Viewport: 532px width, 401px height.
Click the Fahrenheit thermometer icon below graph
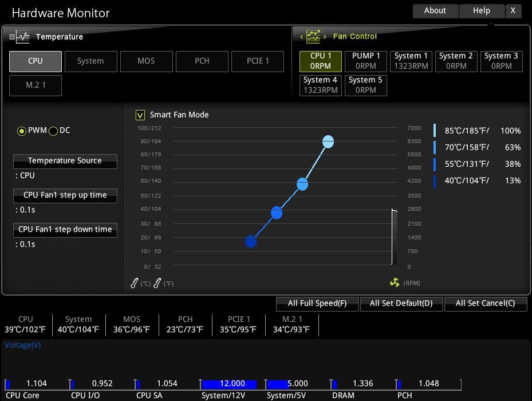click(x=157, y=283)
